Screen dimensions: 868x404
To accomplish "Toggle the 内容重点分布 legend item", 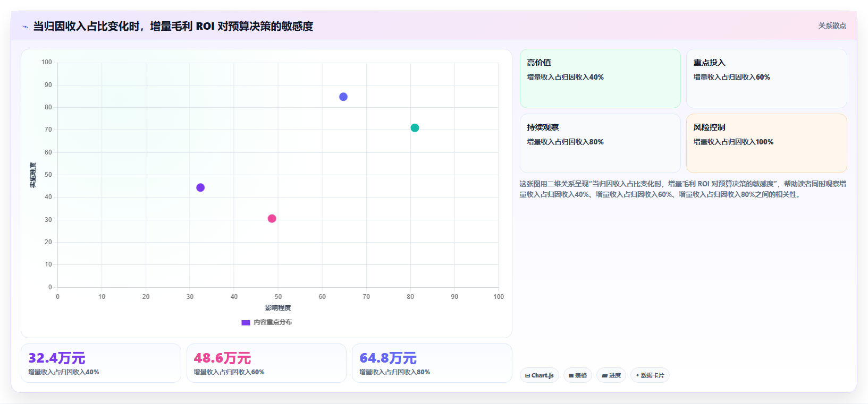I will pyautogui.click(x=267, y=322).
